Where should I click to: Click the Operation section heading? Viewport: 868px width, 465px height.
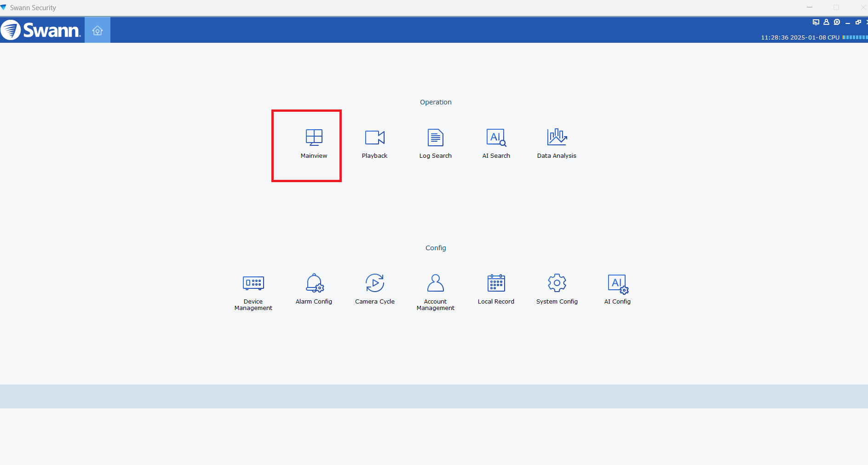coord(435,102)
